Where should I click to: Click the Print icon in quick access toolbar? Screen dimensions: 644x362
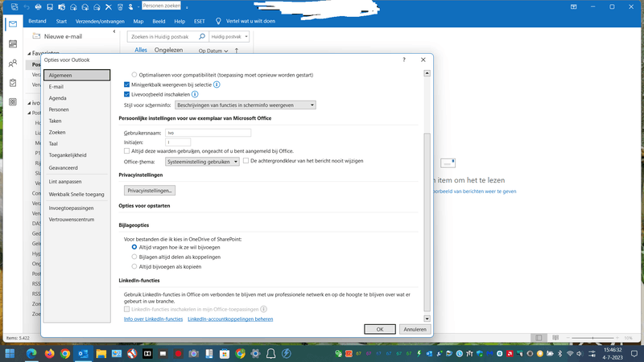coord(38,7)
